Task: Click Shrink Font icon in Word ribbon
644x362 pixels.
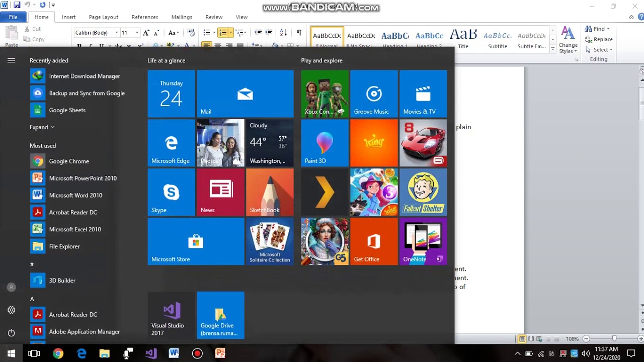Action: (x=157, y=33)
